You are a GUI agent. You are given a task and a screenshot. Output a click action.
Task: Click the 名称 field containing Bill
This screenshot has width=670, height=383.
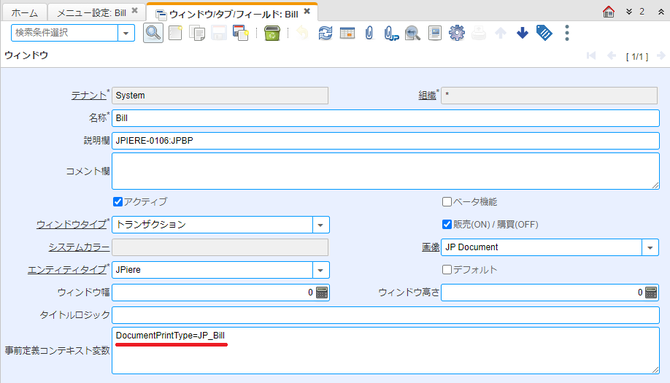click(385, 118)
